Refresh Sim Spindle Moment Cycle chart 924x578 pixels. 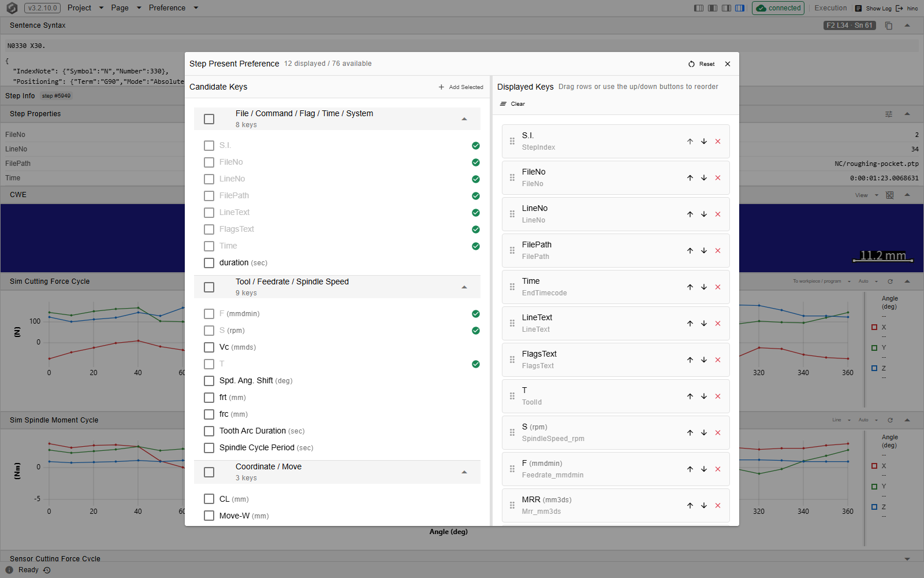point(890,420)
